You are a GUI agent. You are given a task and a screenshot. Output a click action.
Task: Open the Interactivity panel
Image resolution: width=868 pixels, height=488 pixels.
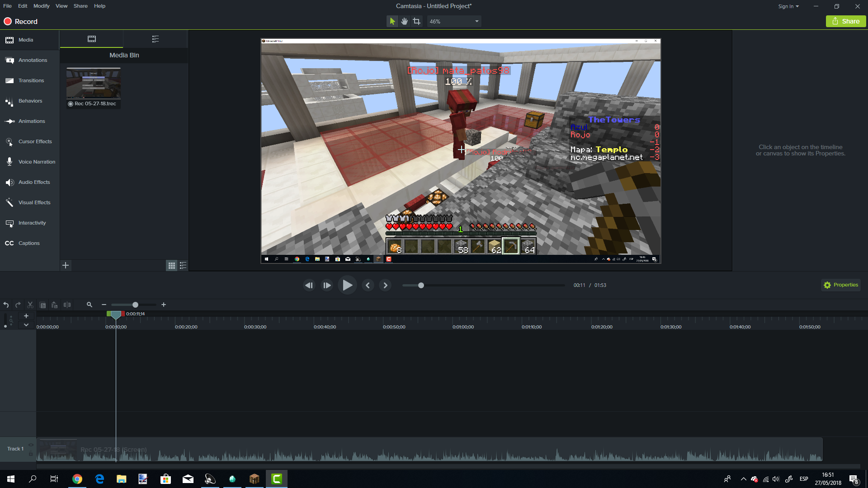29,223
